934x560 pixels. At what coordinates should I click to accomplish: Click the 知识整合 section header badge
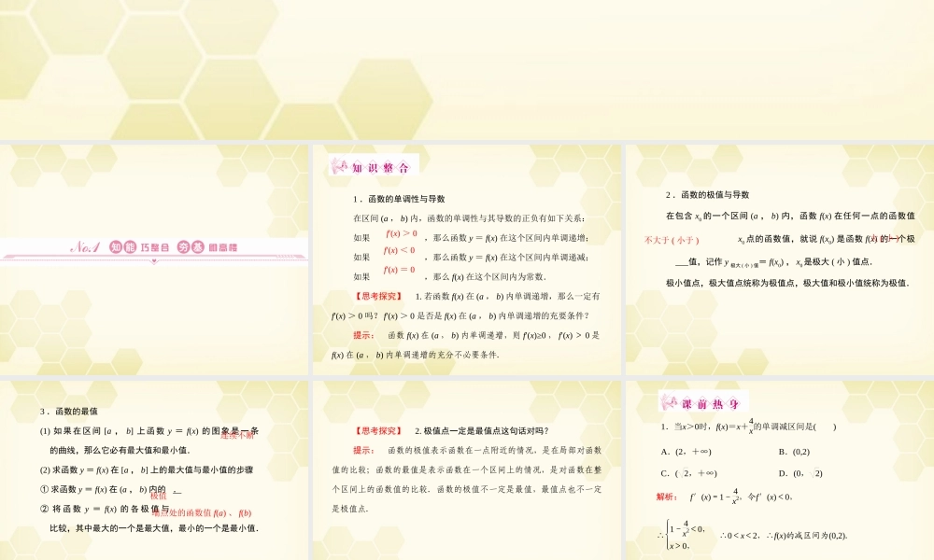tap(374, 167)
